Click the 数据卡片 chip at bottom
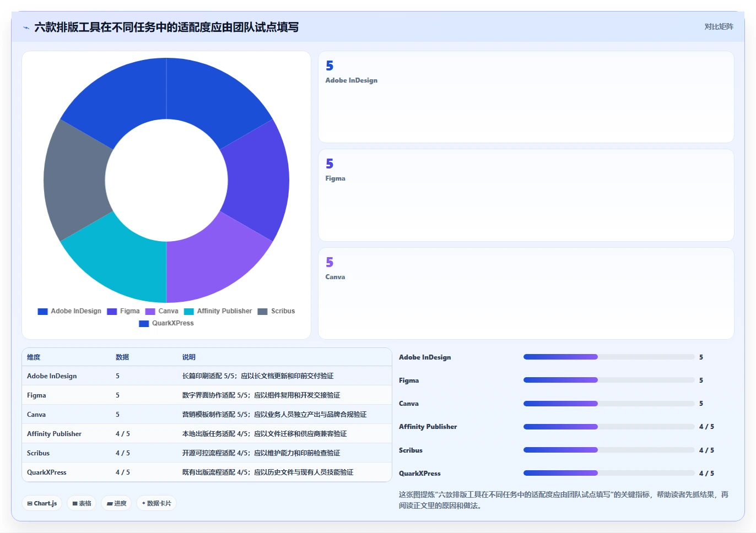 click(x=156, y=503)
